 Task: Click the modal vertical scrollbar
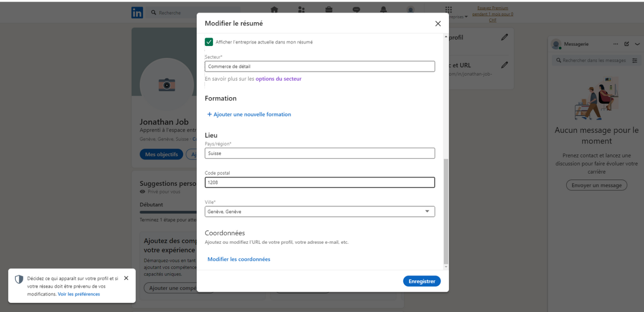446,210
